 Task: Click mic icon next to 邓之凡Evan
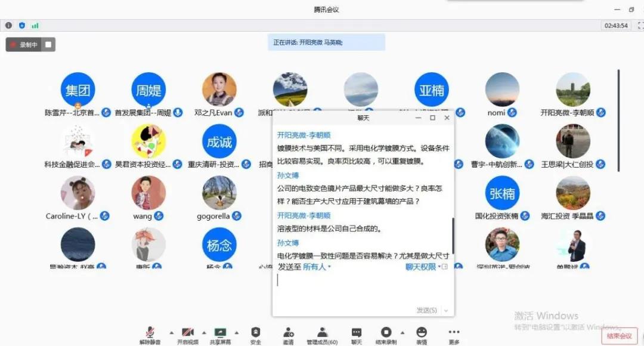coord(239,112)
